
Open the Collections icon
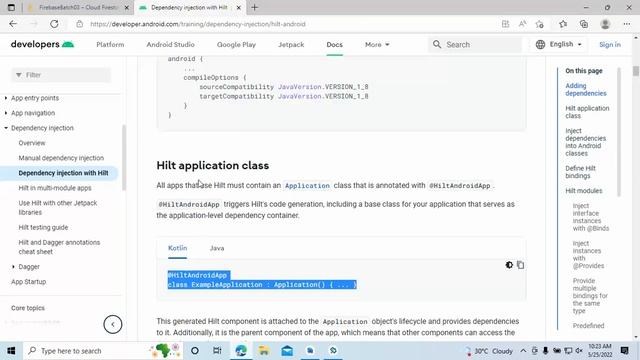point(584,24)
